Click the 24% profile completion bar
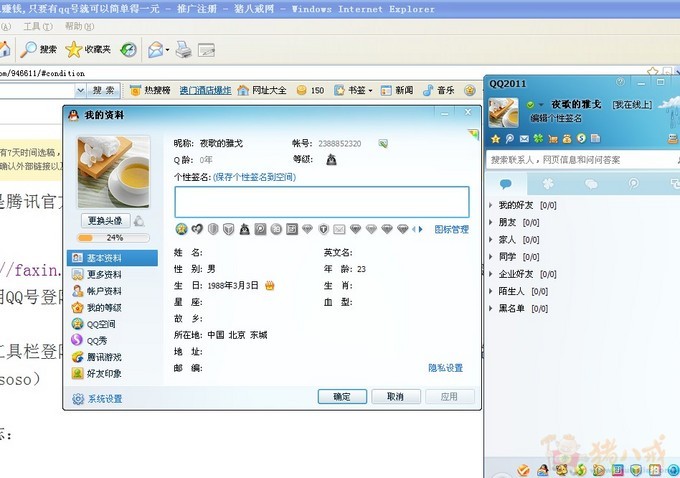680x478 pixels. (x=113, y=238)
